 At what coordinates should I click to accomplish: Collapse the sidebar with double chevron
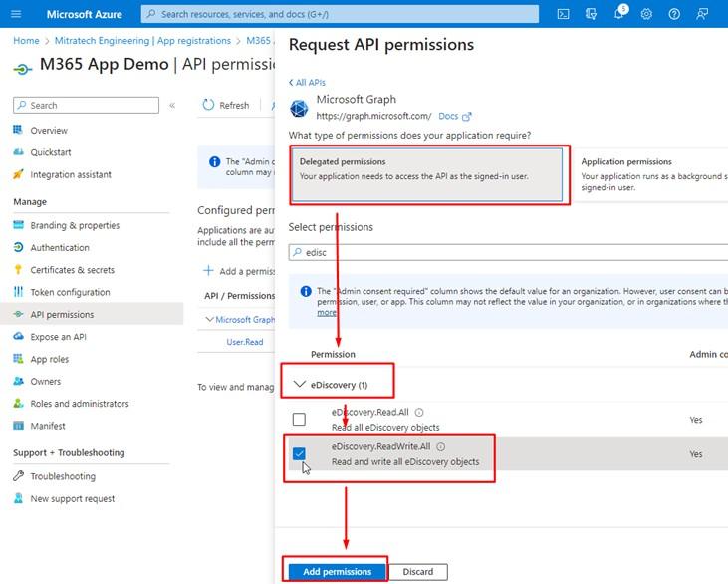coord(172,105)
